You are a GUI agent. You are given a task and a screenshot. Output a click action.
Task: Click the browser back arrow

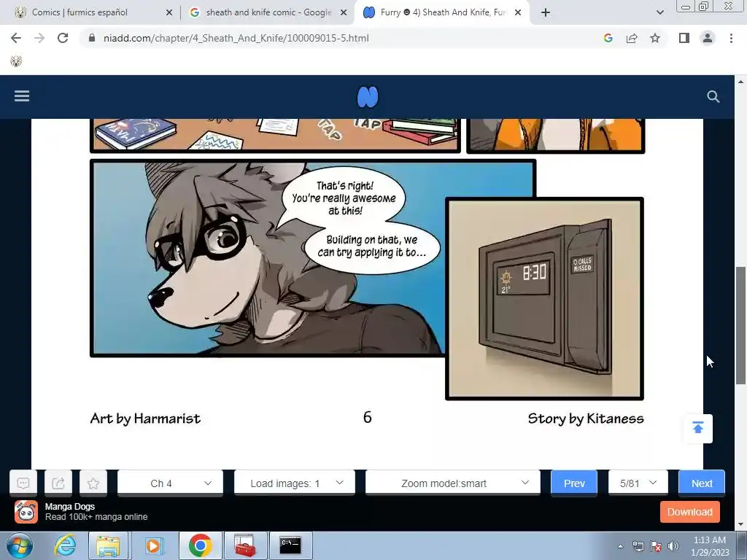coord(16,38)
